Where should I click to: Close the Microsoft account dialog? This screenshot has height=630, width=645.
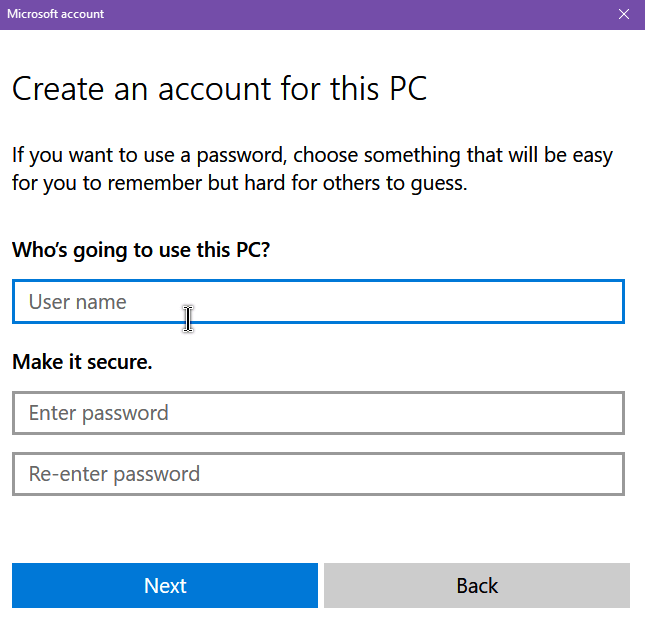[x=624, y=14]
